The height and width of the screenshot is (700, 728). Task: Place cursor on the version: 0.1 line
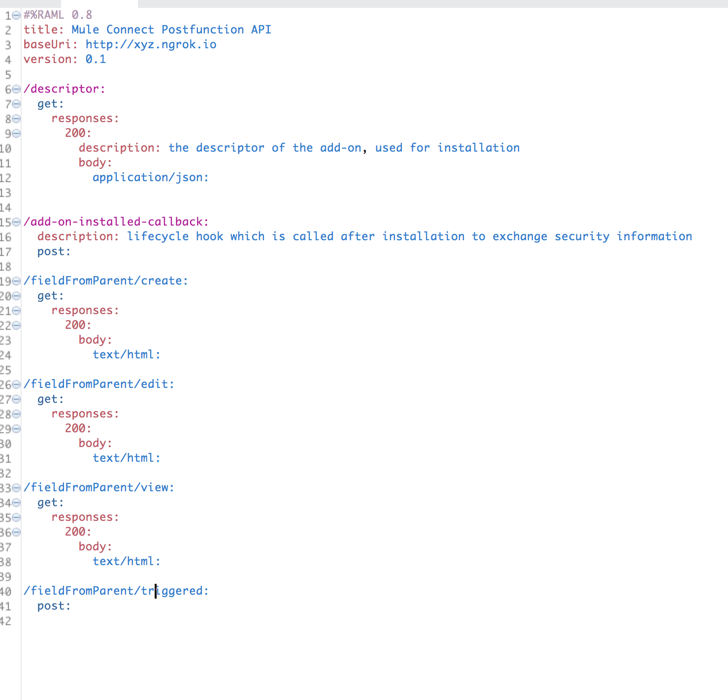(x=64, y=59)
